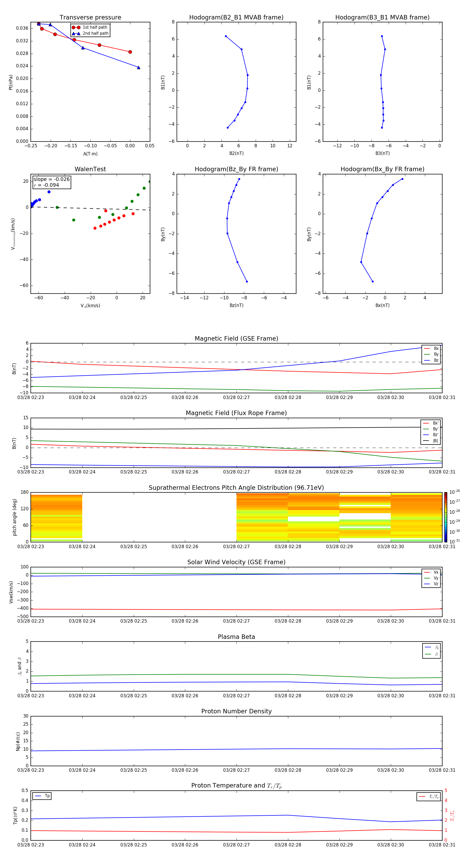
Task: Select the Bx entry in GSE field legend
Action: pyautogui.click(x=431, y=349)
